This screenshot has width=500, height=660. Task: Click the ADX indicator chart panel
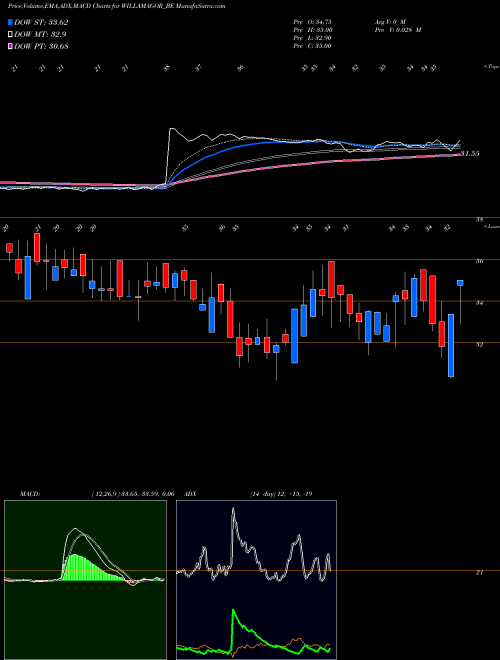tap(256, 580)
